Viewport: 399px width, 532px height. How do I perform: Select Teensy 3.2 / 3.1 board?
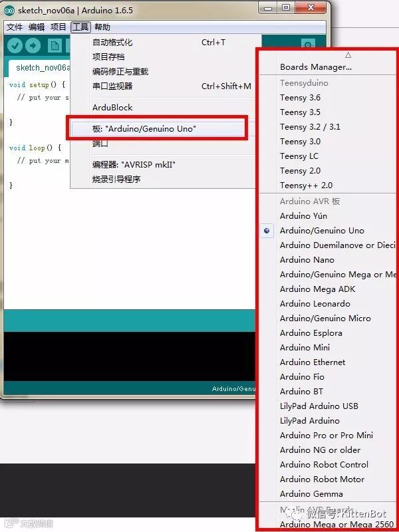point(328,127)
